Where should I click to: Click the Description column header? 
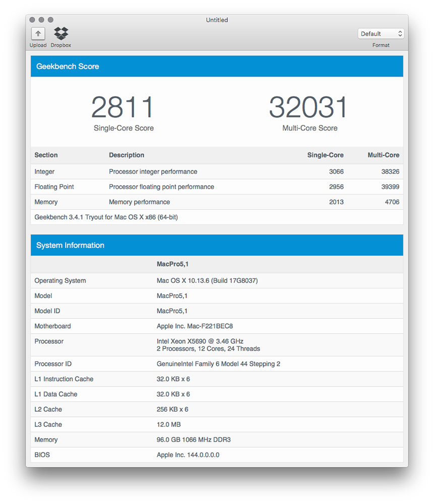click(x=127, y=155)
